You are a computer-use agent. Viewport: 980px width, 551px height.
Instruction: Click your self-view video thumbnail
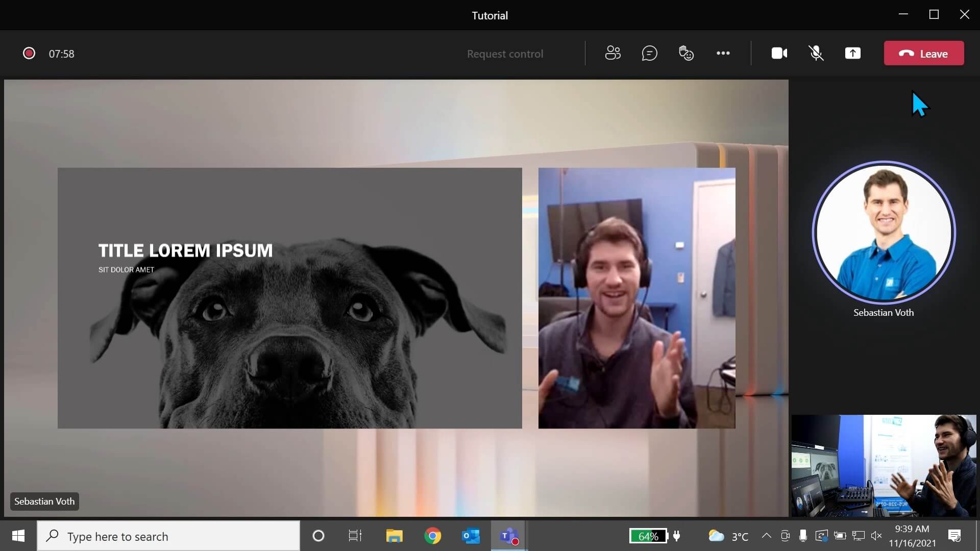(883, 466)
